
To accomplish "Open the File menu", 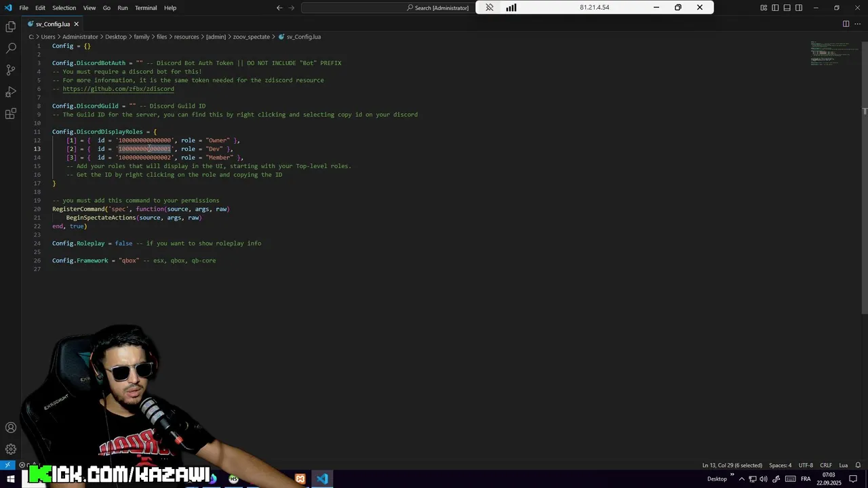I will 24,7.
